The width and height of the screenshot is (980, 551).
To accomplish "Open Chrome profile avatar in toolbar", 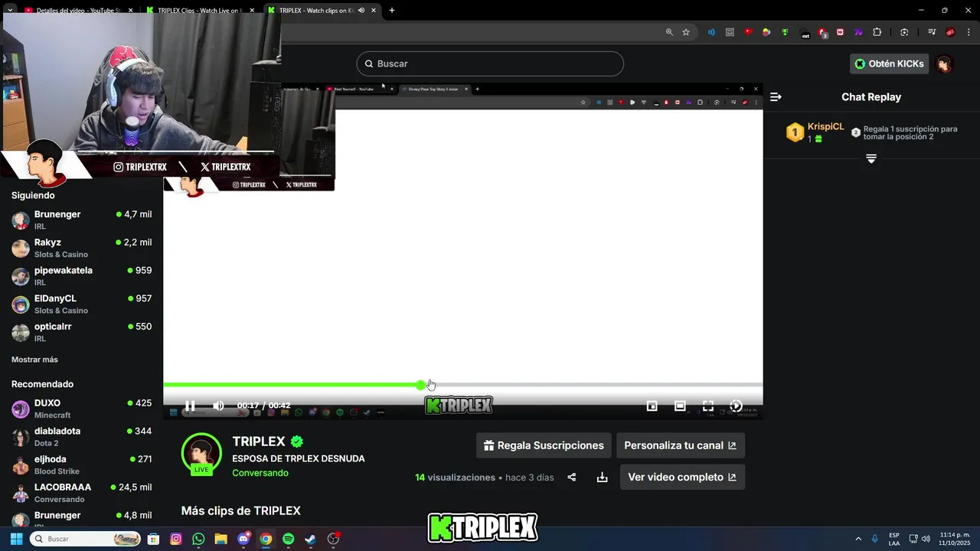I will coord(950,32).
